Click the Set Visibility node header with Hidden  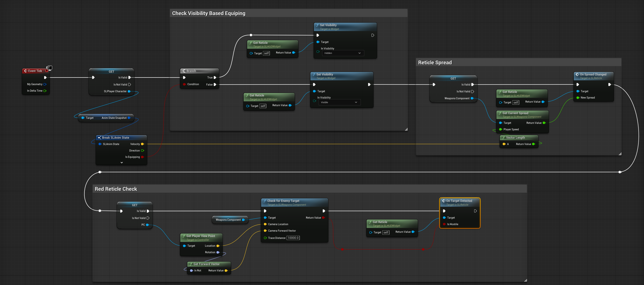345,27
